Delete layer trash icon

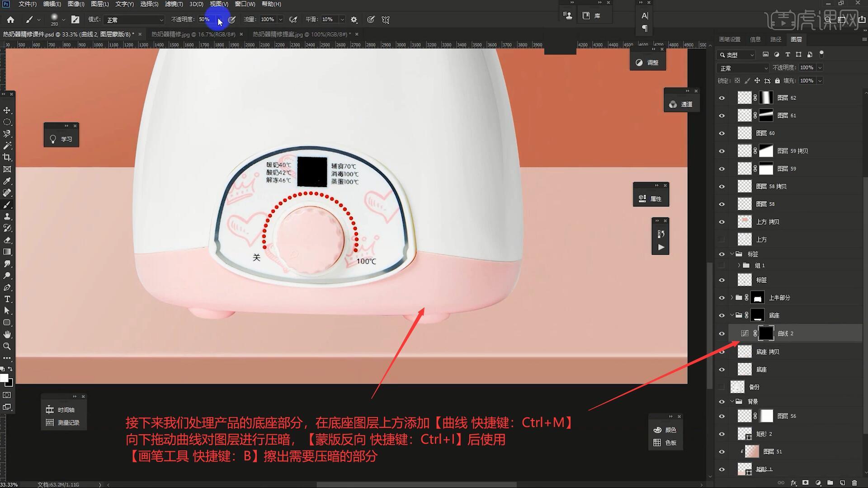(x=854, y=483)
